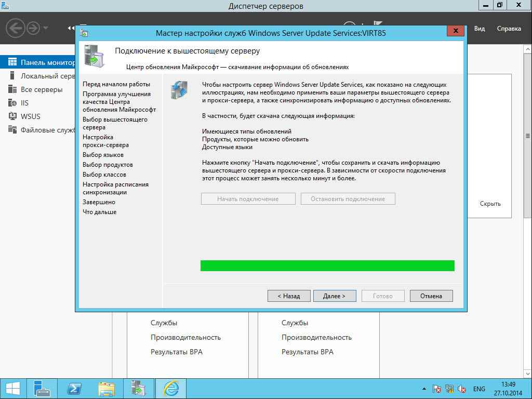
Task: Close the WSUS wizard window
Action: [456, 31]
